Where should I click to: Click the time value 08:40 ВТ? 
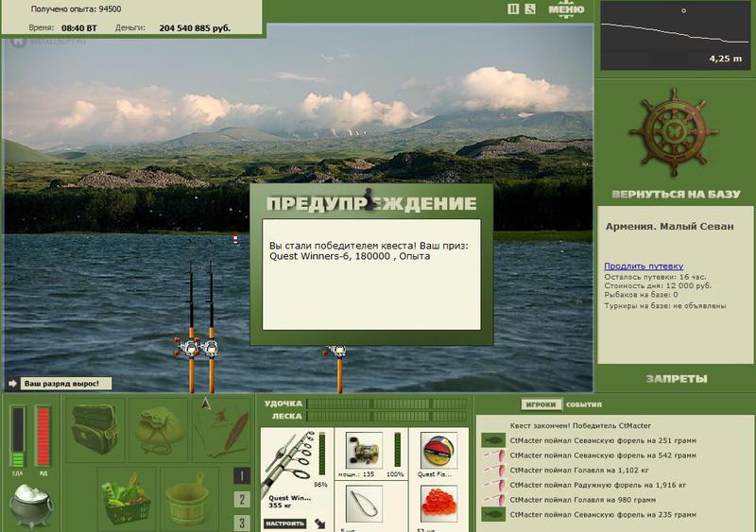pyautogui.click(x=79, y=28)
